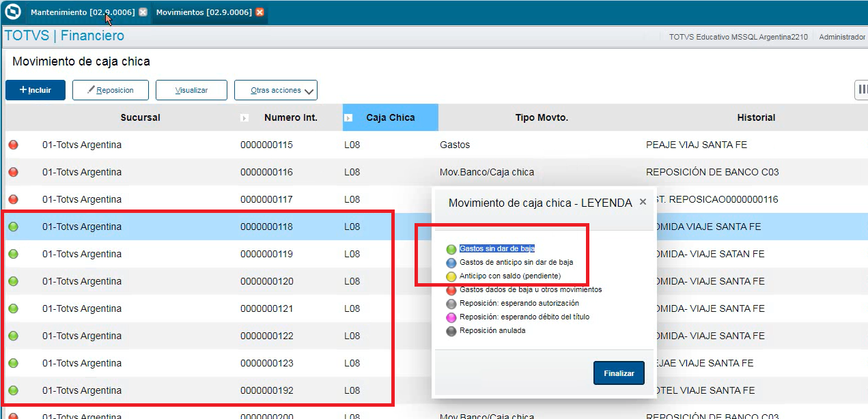Click TOTVS Educativo MSSQL Argentina2210 label
This screenshot has height=419, width=868.
738,37
